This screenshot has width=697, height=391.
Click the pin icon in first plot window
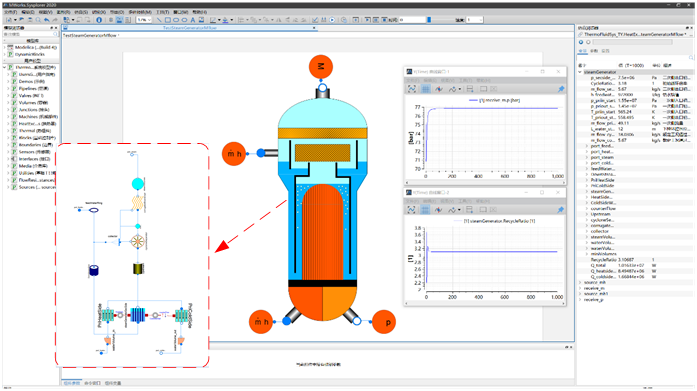(561, 89)
